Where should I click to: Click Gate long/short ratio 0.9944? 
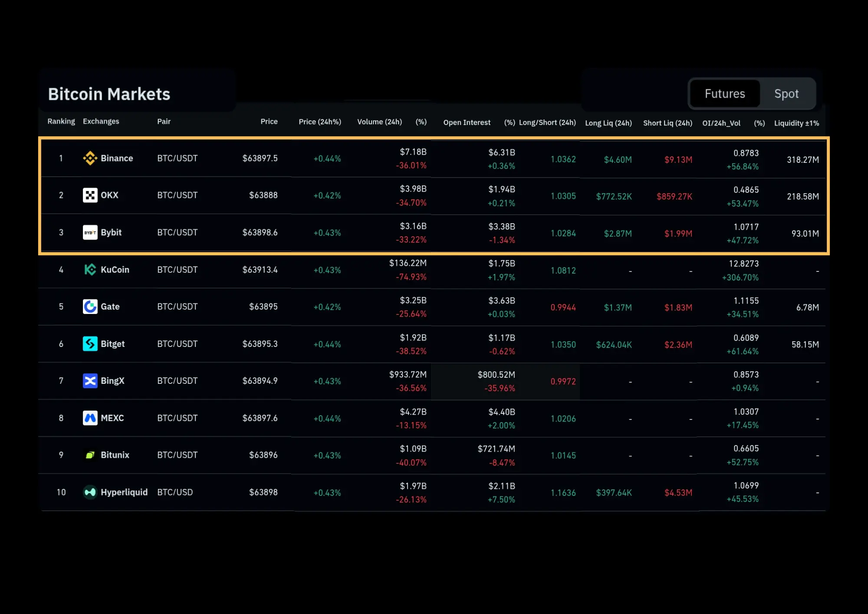[563, 307]
